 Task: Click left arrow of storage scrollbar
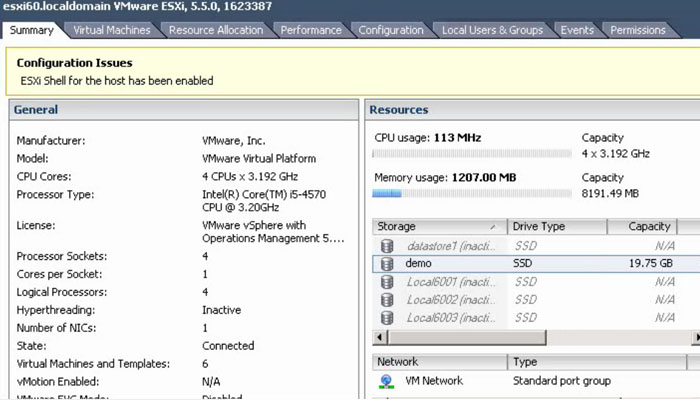[x=379, y=337]
